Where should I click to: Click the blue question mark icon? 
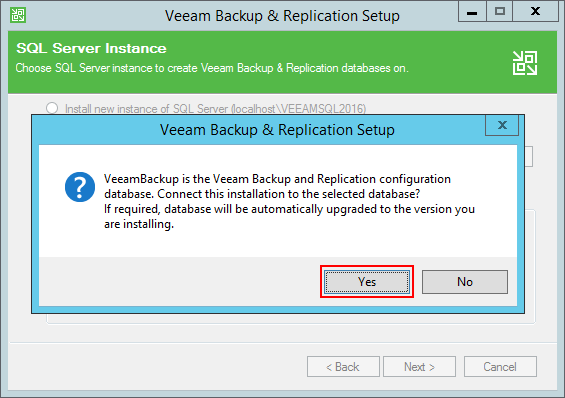(x=80, y=187)
